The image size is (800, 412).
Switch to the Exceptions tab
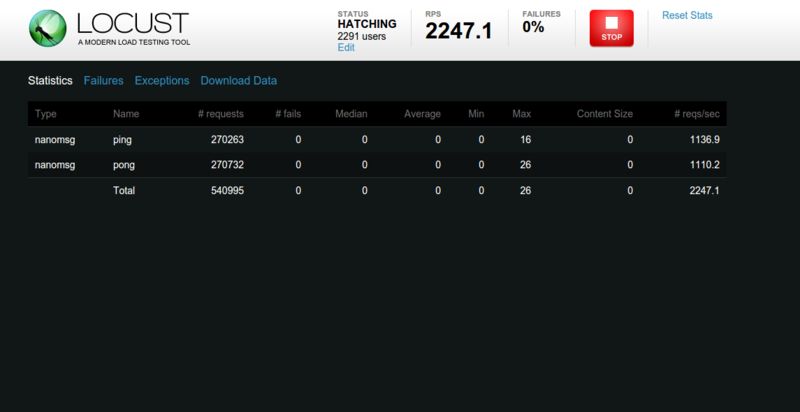tap(162, 81)
